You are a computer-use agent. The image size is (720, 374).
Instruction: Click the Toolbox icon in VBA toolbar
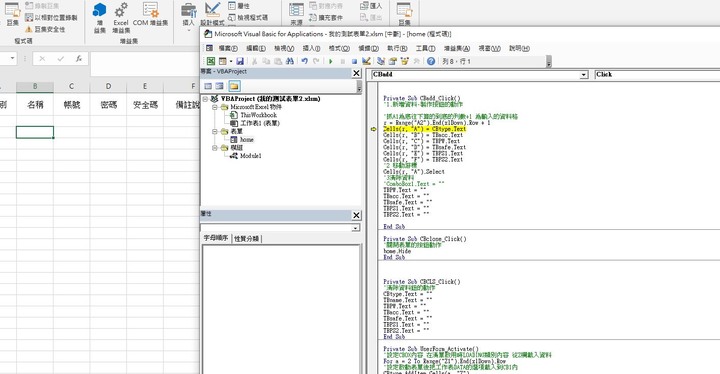416,61
